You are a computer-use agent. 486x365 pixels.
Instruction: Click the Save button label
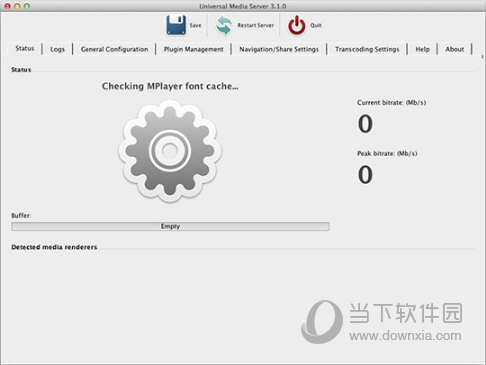point(195,25)
